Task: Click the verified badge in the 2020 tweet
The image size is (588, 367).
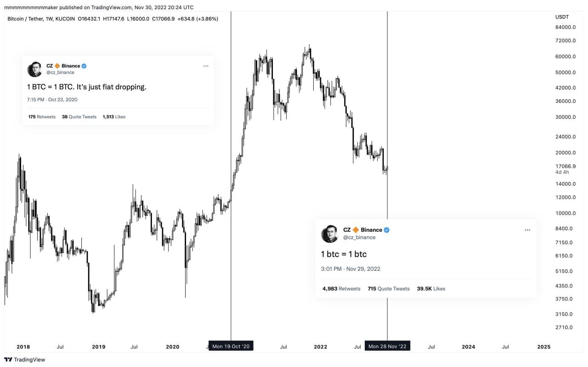Action: pos(84,66)
